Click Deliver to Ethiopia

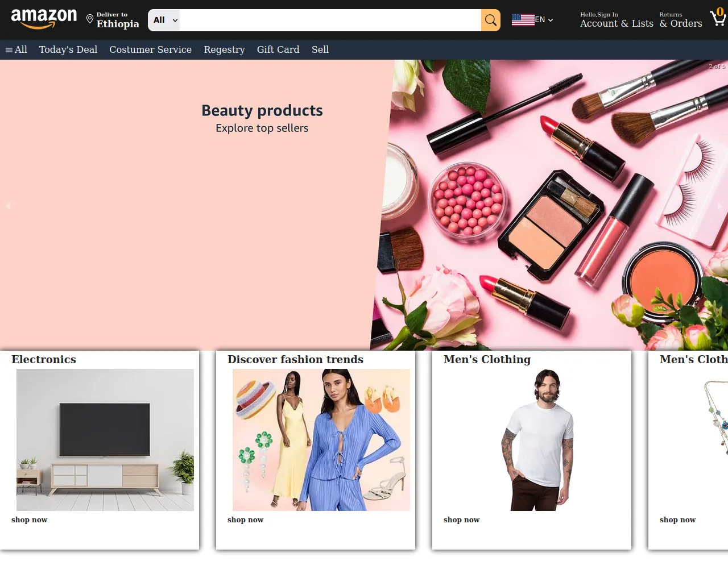pyautogui.click(x=118, y=20)
